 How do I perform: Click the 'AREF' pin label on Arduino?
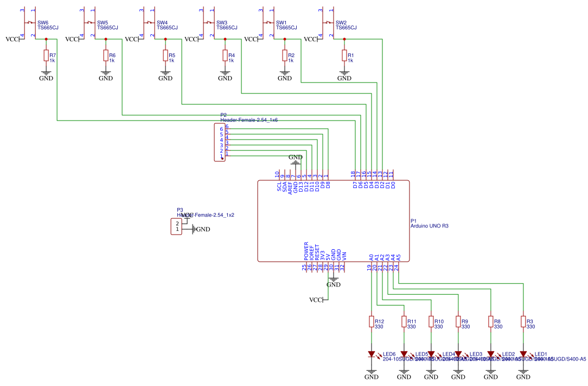(x=290, y=188)
